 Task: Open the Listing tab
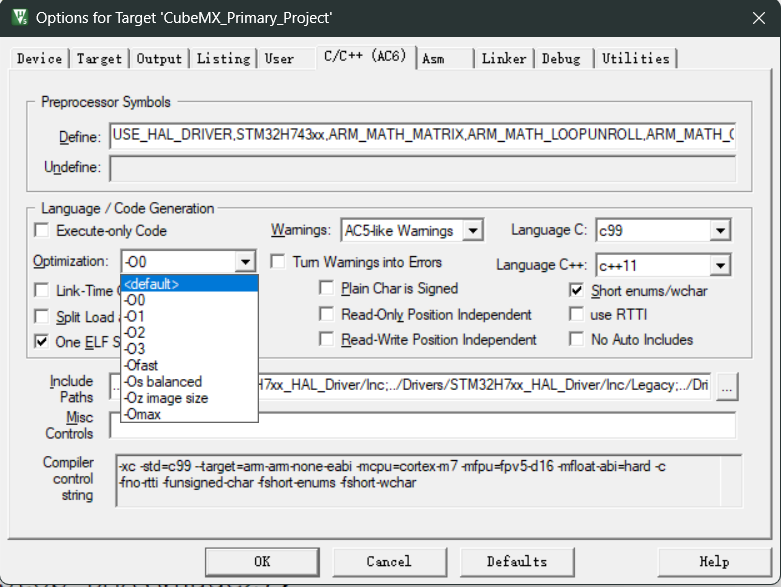pyautogui.click(x=223, y=59)
